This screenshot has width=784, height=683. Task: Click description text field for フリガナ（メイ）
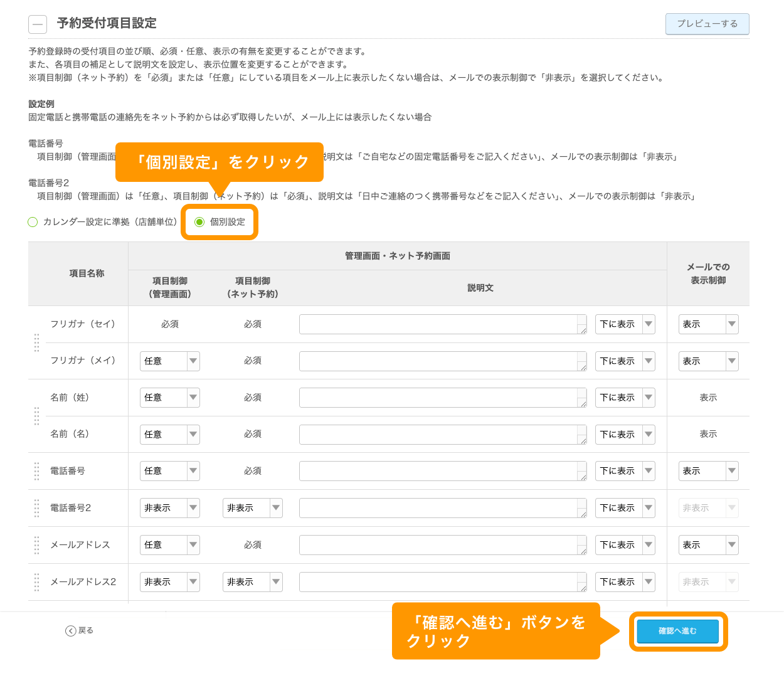443,361
